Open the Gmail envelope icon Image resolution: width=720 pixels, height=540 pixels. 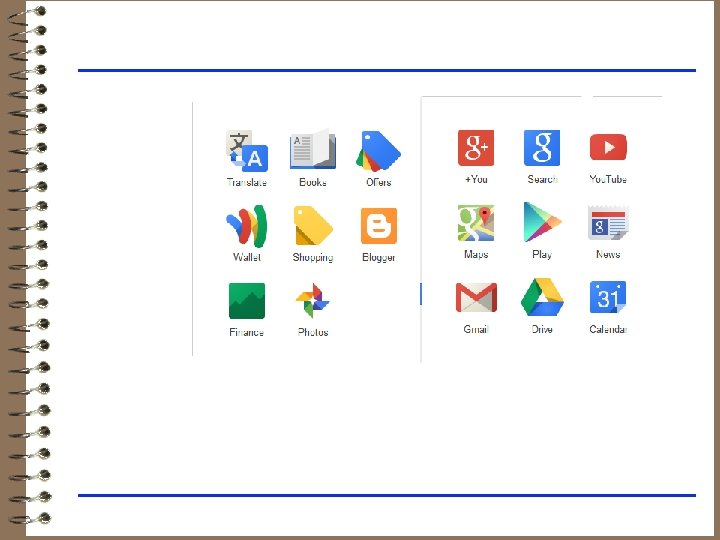tap(476, 298)
